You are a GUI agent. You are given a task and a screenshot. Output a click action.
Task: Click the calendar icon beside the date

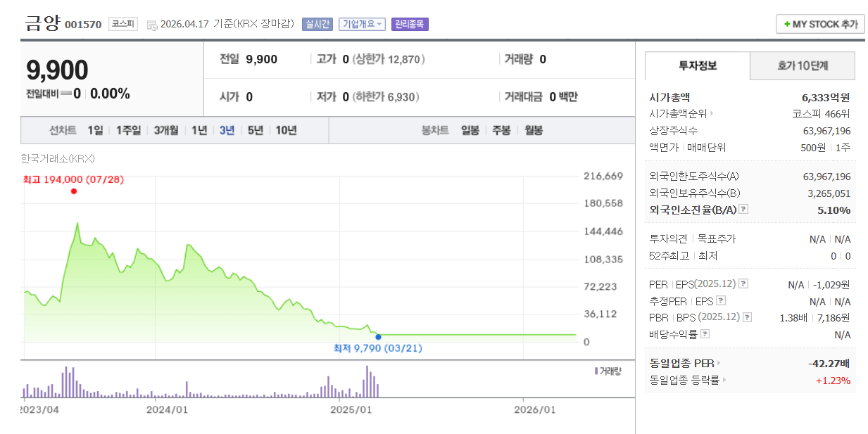pos(152,25)
